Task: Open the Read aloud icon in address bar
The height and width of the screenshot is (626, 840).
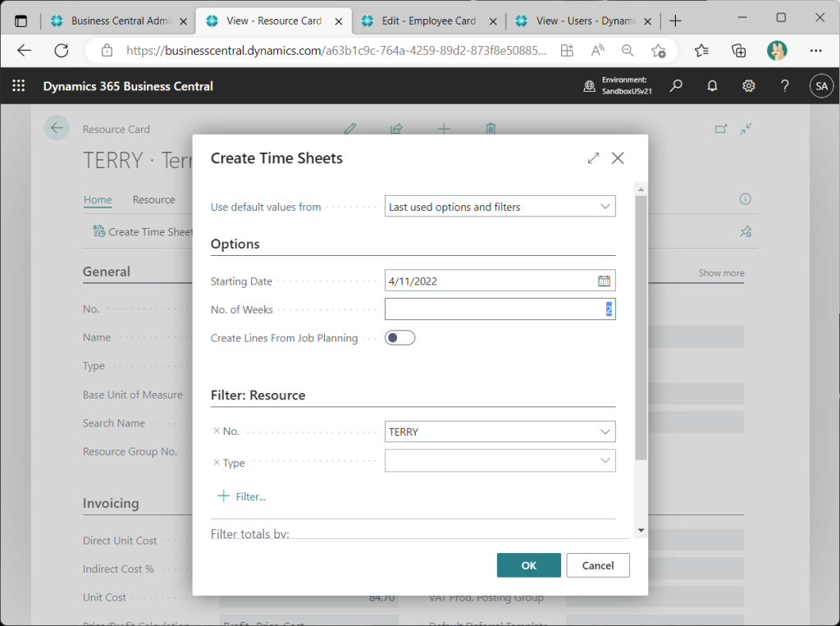Action: 597,51
